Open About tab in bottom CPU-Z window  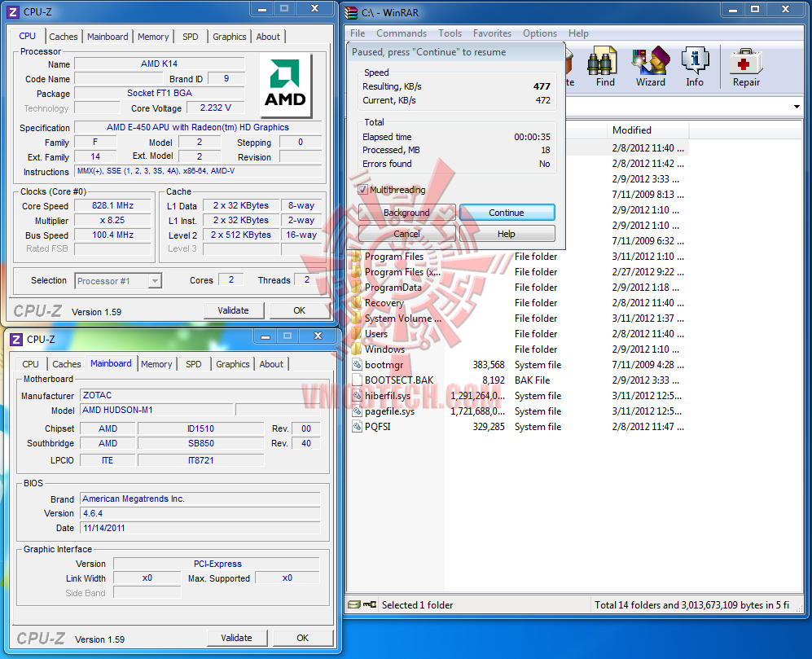coord(271,364)
